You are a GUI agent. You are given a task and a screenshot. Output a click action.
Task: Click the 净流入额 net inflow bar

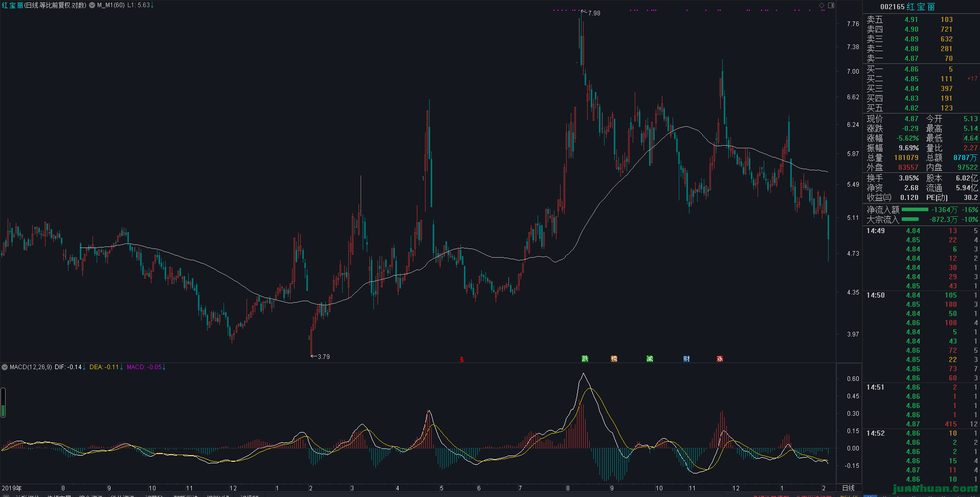[915, 210]
